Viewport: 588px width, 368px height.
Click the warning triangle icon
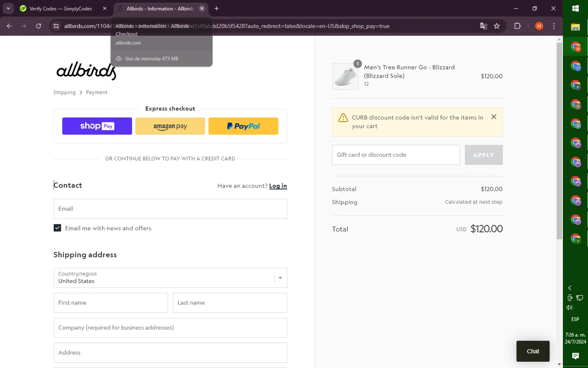(x=343, y=118)
